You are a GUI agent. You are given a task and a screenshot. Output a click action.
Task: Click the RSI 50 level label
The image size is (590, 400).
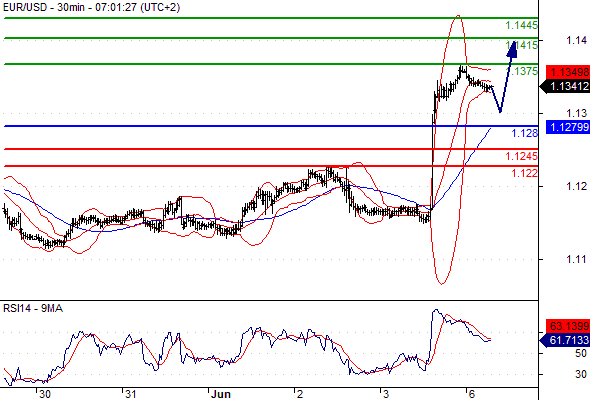click(x=581, y=353)
